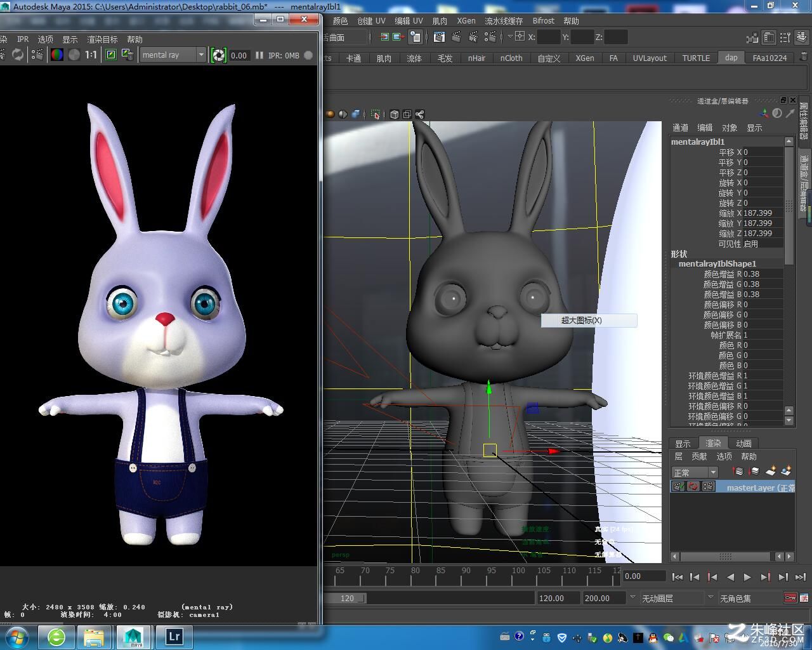Select the 超大图标(X) context menu entry
The width and height of the screenshot is (812, 650).
(x=589, y=320)
